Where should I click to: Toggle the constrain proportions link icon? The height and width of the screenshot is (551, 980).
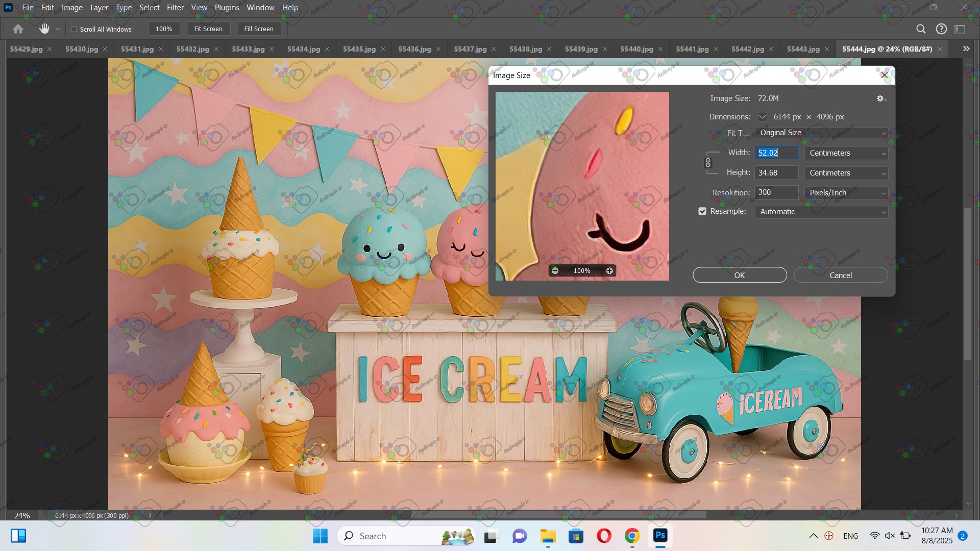[x=708, y=163]
